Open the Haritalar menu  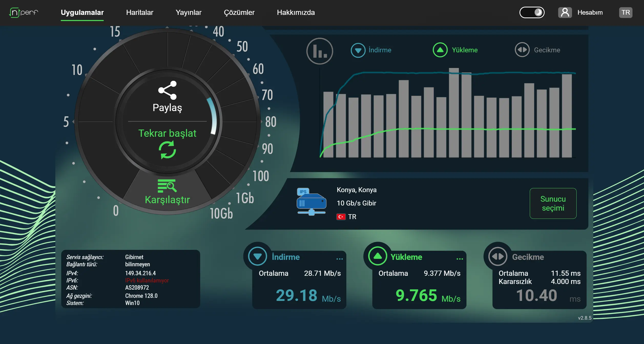140,12
